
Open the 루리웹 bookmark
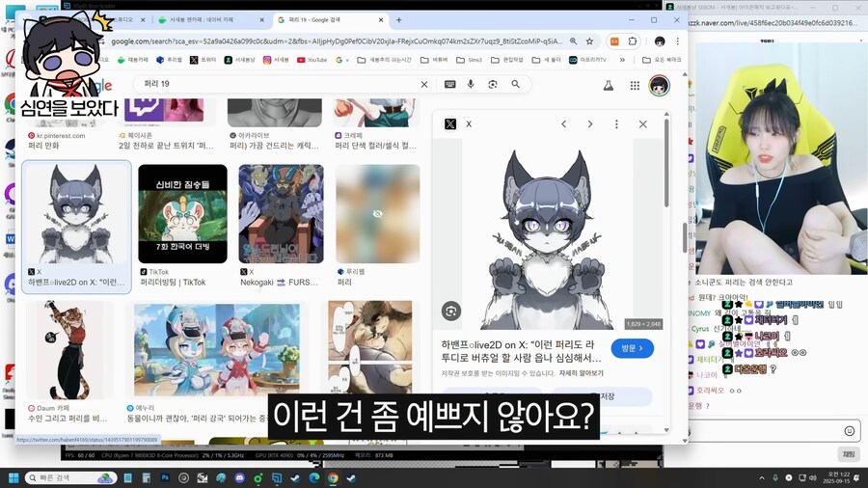click(169, 60)
